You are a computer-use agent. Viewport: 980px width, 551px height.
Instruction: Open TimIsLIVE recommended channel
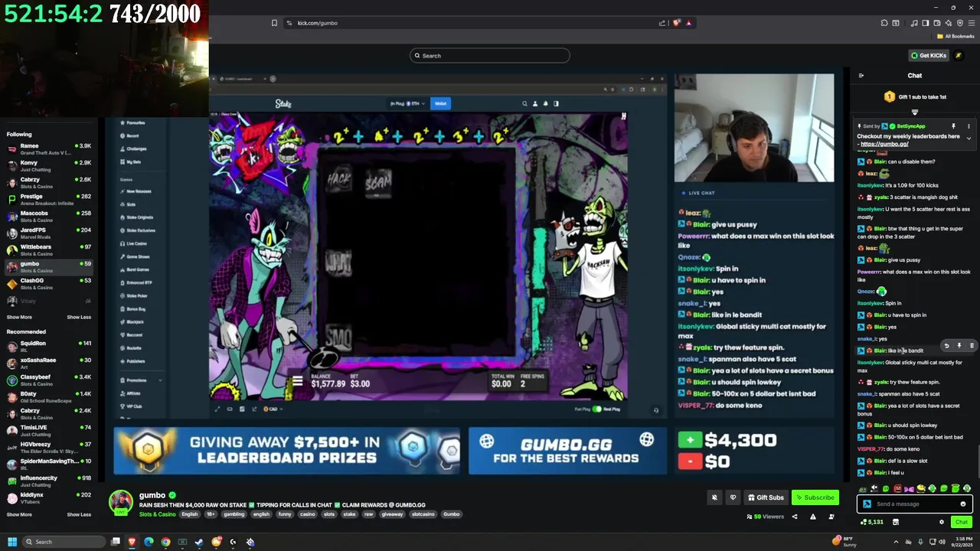48,430
